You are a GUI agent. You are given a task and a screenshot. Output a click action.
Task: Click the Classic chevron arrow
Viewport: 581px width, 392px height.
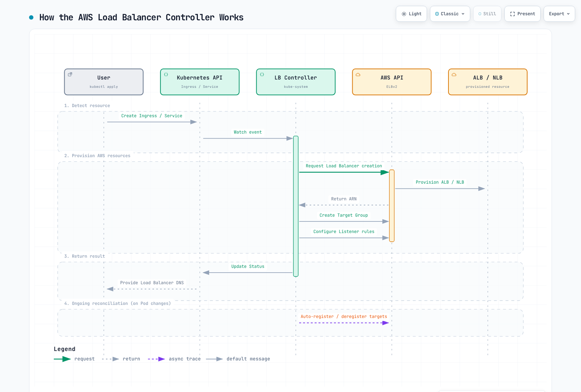pyautogui.click(x=463, y=14)
